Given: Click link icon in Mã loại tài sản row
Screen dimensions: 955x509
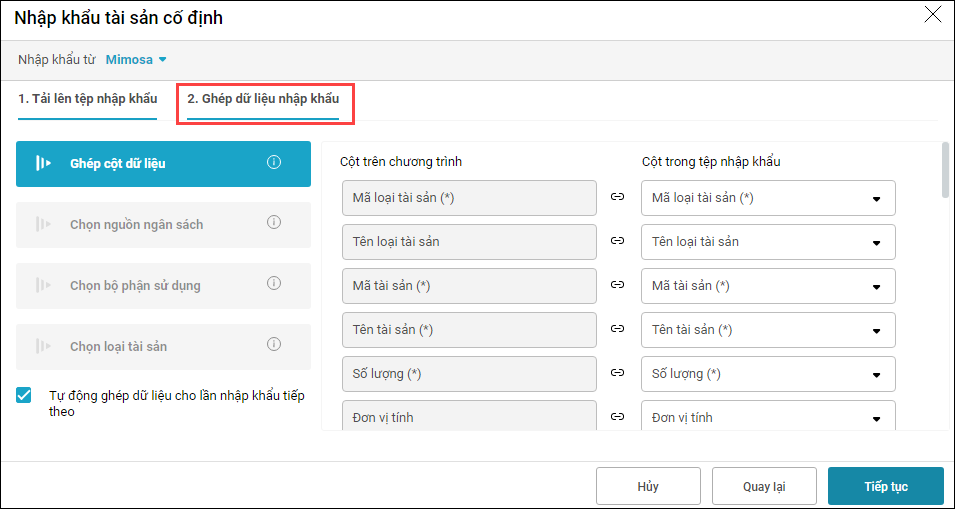Looking at the screenshot, I should [x=618, y=198].
